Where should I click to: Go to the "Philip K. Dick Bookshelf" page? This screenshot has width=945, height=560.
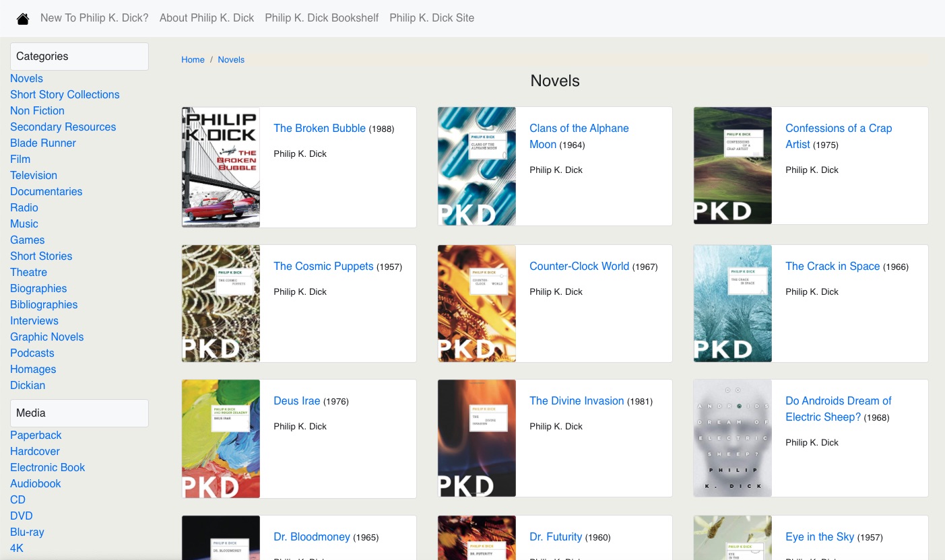pos(321,18)
